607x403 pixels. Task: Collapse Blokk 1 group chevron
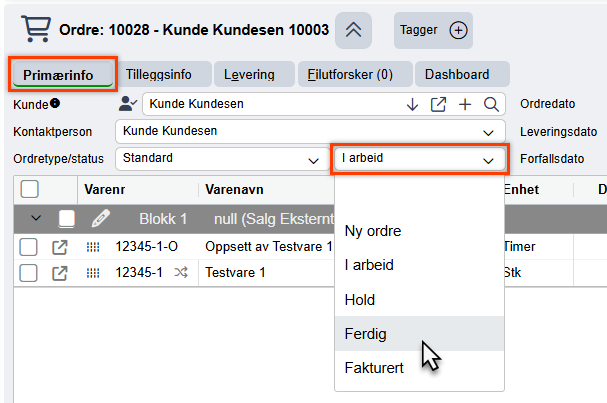click(x=36, y=218)
